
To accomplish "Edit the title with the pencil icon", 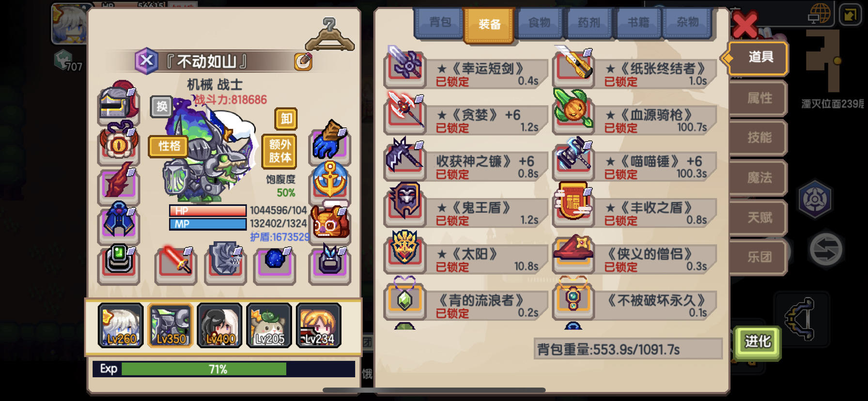I will (x=303, y=62).
